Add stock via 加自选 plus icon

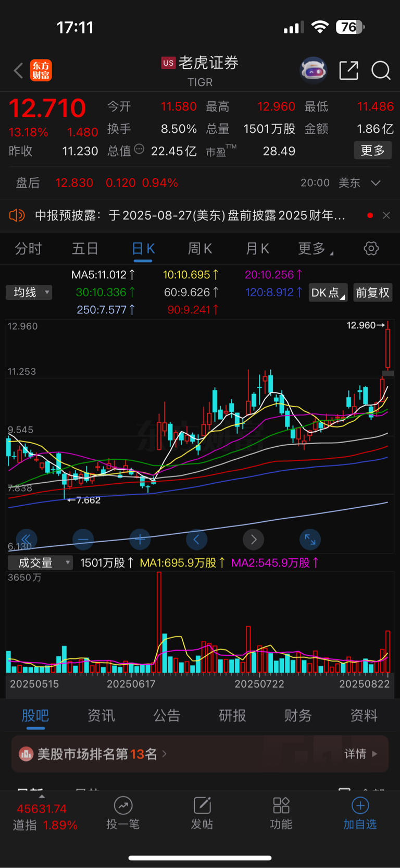[x=360, y=805]
